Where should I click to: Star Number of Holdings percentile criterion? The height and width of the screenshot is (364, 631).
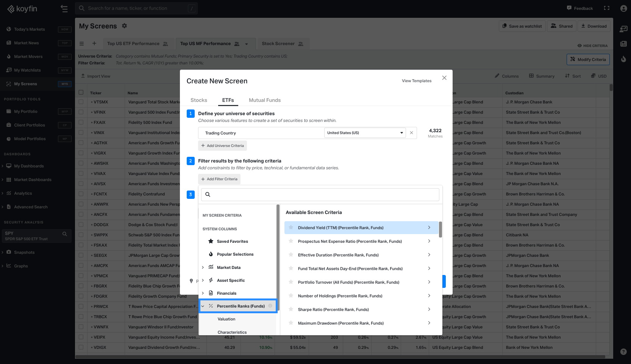pos(291,296)
